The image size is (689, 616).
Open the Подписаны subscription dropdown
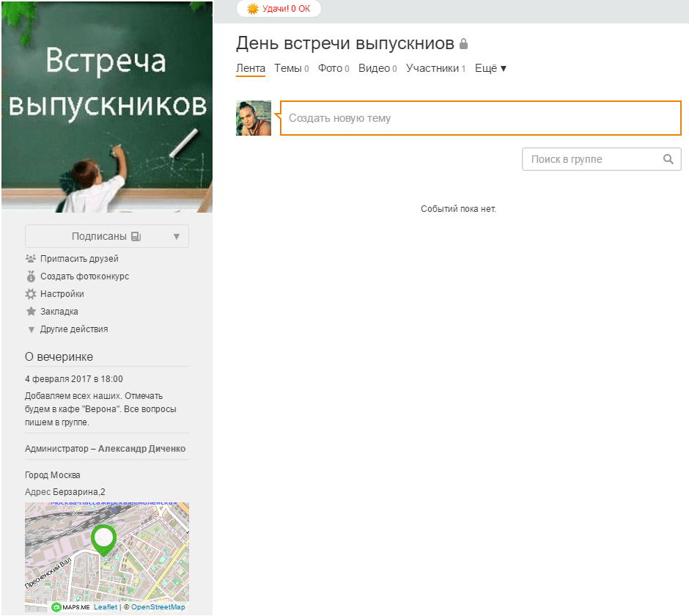[107, 236]
